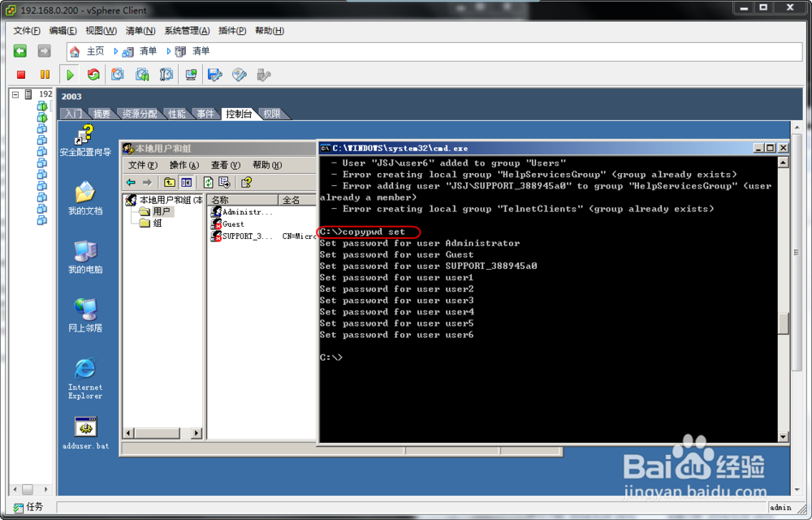Open 操作(A) menu in 本地用户和组 window
Image resolution: width=812 pixels, height=520 pixels.
click(184, 165)
